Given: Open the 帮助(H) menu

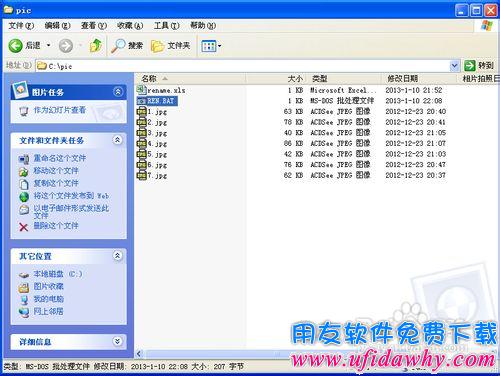Looking at the screenshot, I should [x=203, y=26].
